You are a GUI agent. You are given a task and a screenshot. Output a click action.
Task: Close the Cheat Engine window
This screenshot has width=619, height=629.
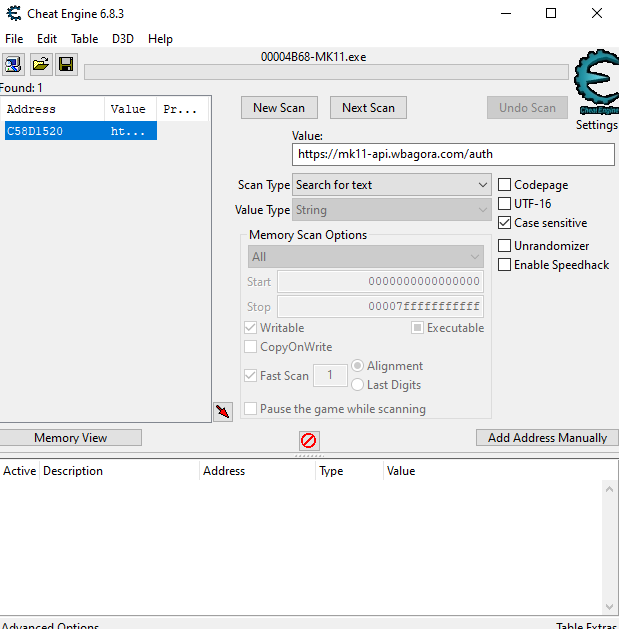tap(597, 14)
